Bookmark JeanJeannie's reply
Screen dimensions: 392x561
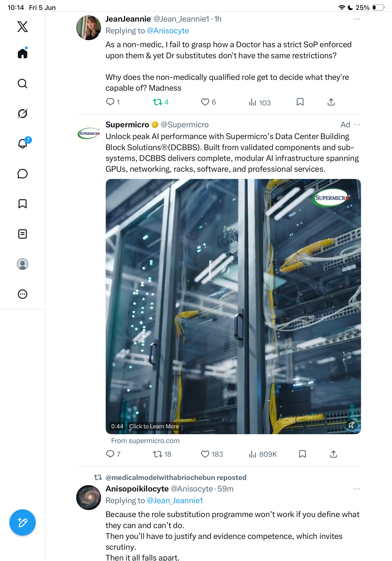tap(300, 102)
